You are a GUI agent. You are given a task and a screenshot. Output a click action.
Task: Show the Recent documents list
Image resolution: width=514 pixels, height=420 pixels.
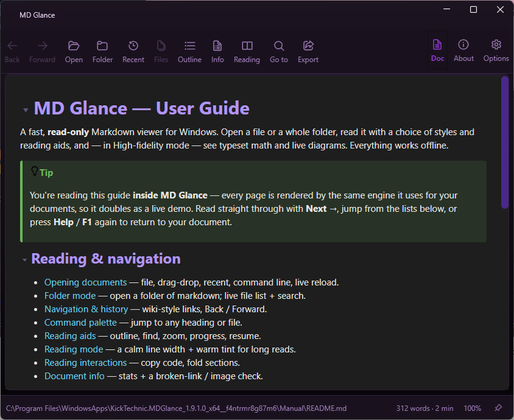pos(133,52)
